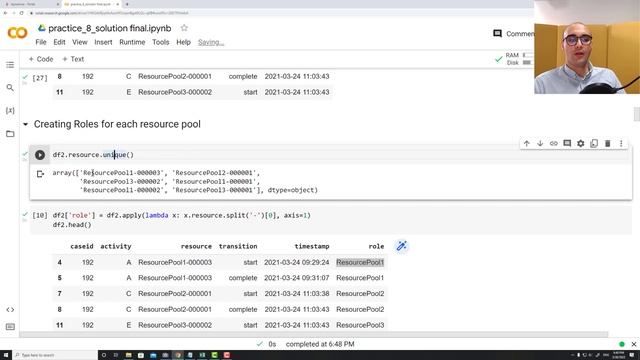Open the find and replace search panel

[x=10, y=88]
